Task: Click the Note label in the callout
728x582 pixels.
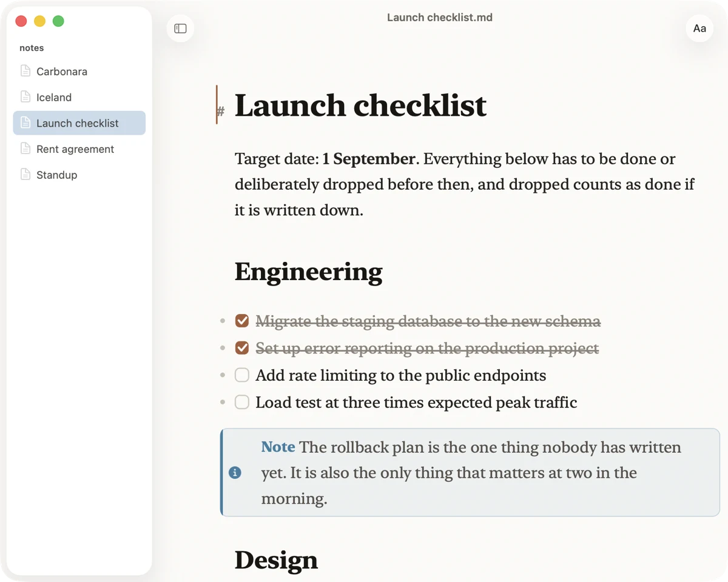Action: [278, 447]
